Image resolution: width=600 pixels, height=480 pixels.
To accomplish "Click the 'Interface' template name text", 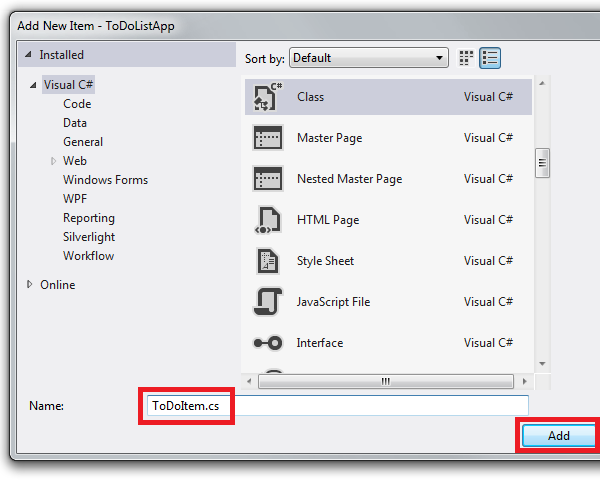I will point(320,343).
